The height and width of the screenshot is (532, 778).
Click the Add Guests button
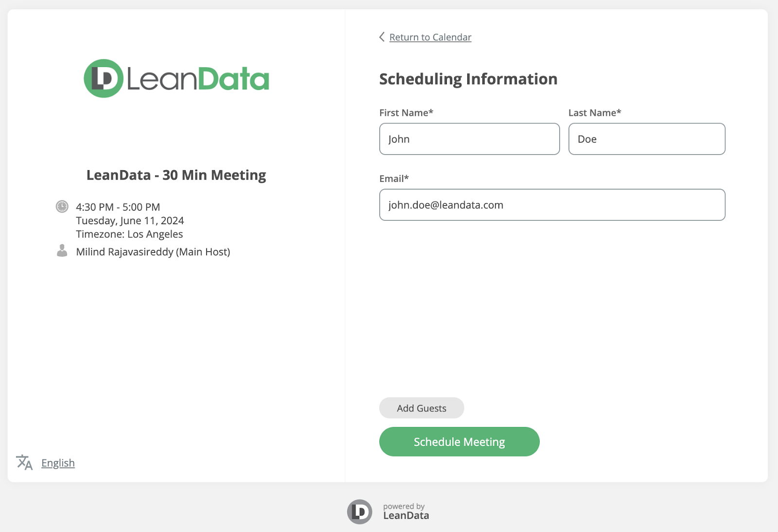click(x=422, y=408)
